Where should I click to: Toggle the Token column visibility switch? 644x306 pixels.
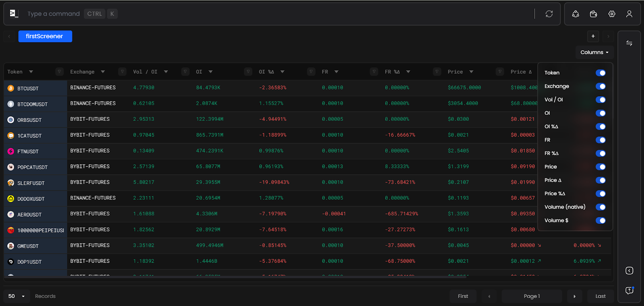(601, 73)
